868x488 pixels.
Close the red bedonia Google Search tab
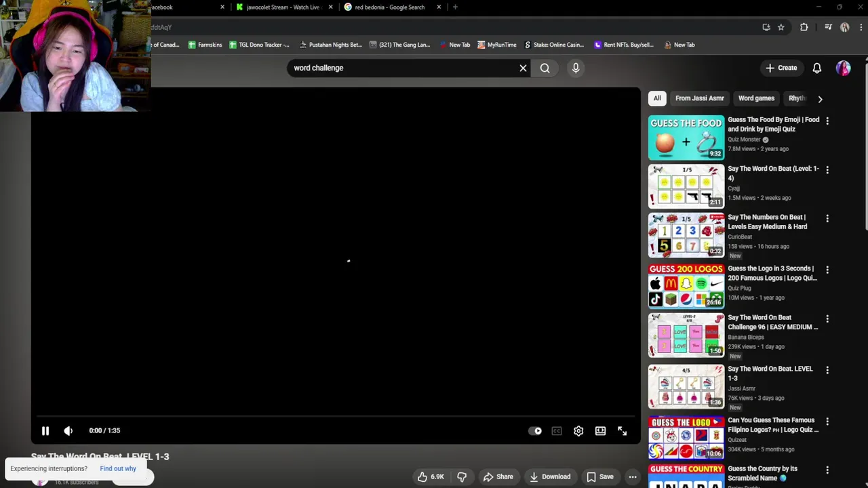click(x=439, y=7)
